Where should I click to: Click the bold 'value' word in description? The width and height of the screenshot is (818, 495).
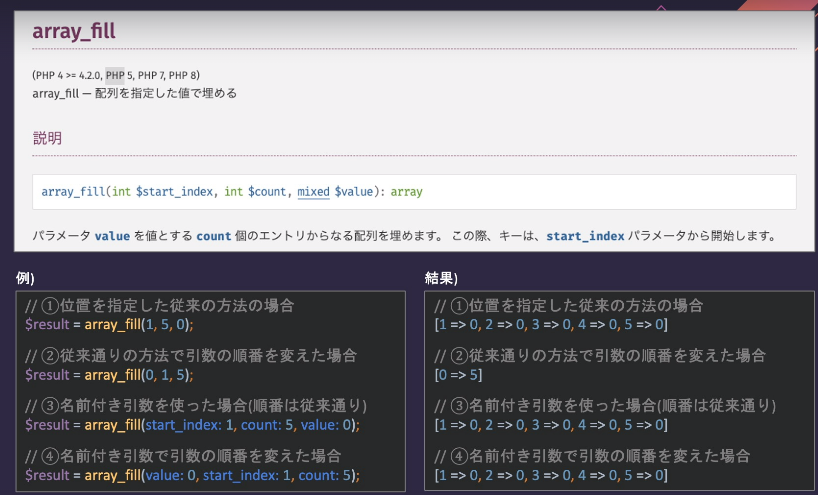pyautogui.click(x=112, y=236)
